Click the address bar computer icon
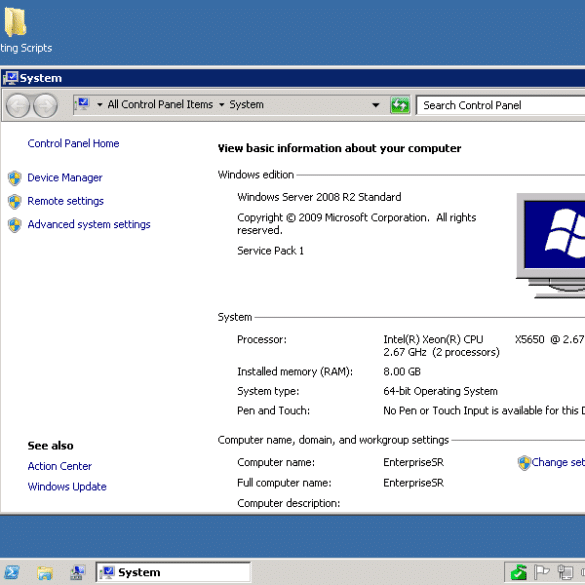Viewport: 585px width, 585px height. (82, 104)
